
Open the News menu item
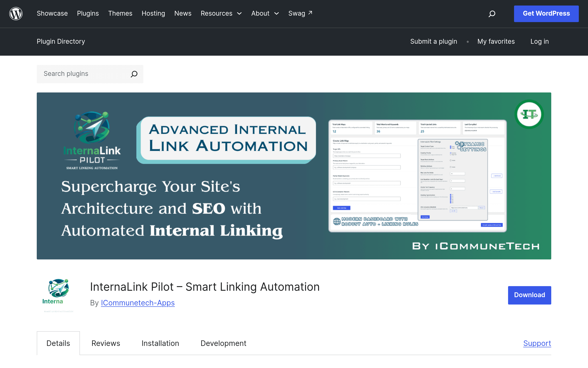[183, 13]
